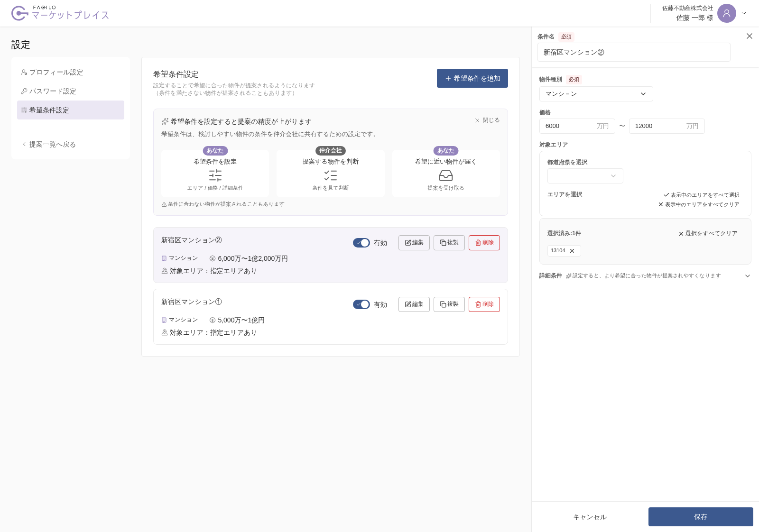Click the yen icon beside 5,000万〜1億円
Image resolution: width=759 pixels, height=532 pixels.
click(x=213, y=320)
